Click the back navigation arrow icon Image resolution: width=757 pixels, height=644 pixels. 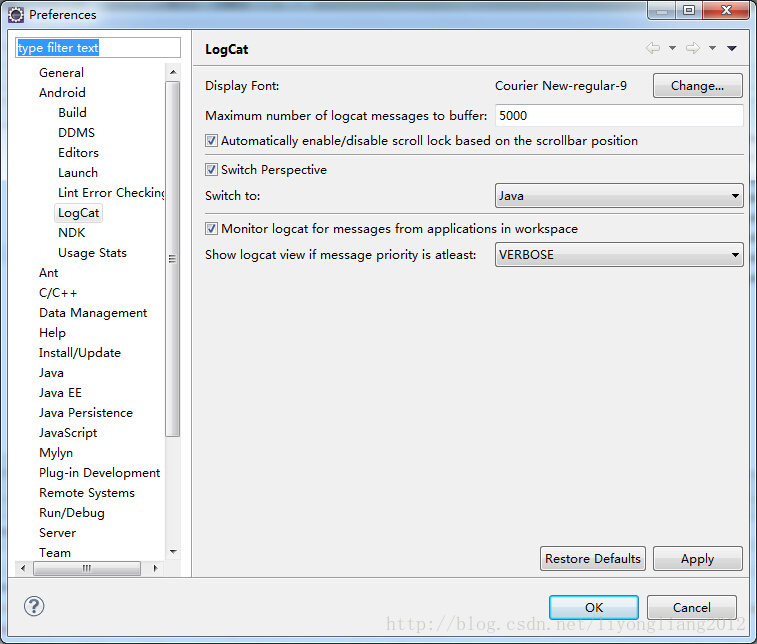[653, 48]
